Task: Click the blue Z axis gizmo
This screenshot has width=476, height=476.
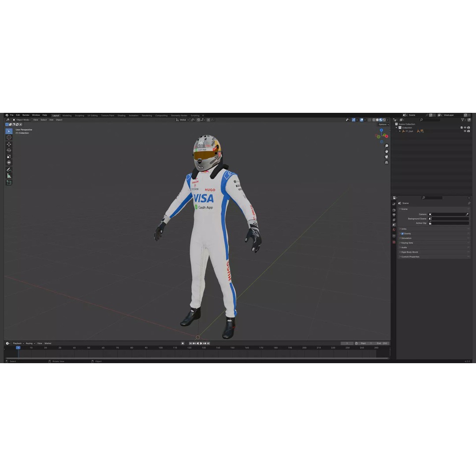Action: pos(382,130)
